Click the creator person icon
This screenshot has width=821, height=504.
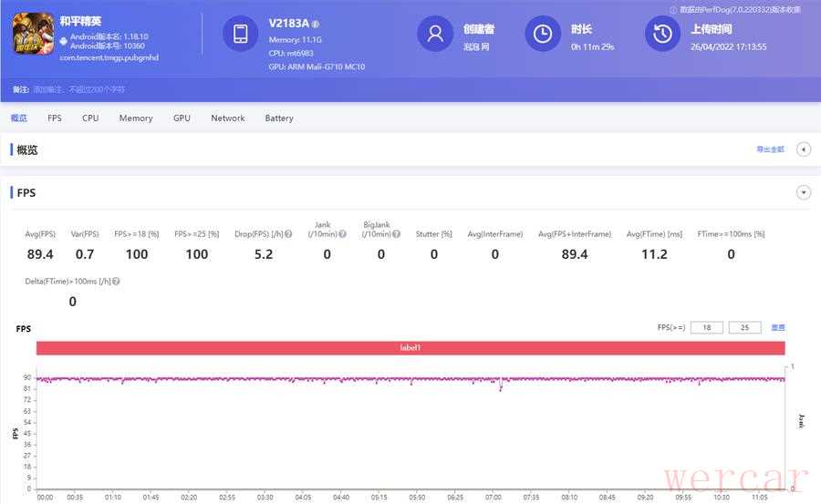coord(435,34)
